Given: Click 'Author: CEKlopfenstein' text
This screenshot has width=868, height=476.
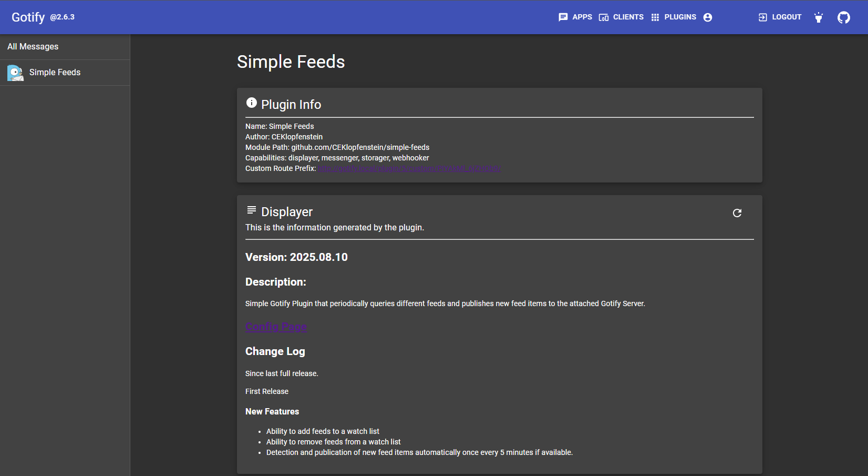Looking at the screenshot, I should [284, 137].
